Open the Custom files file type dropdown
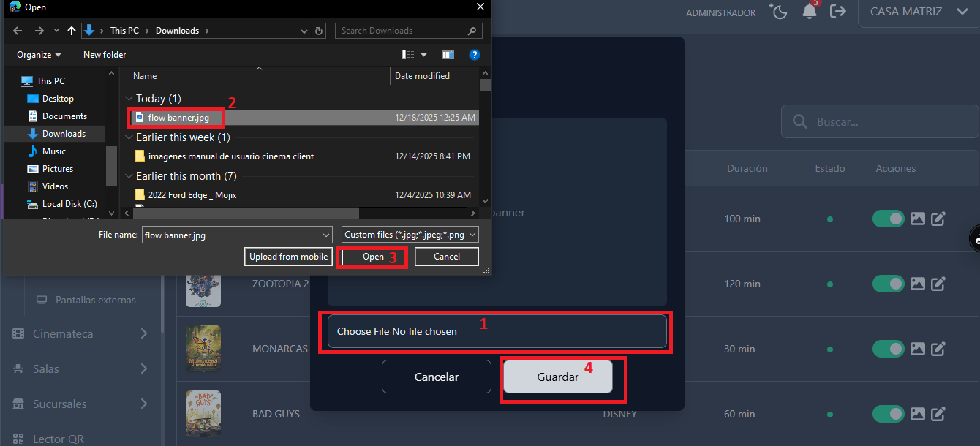The image size is (980, 446). pyautogui.click(x=410, y=234)
